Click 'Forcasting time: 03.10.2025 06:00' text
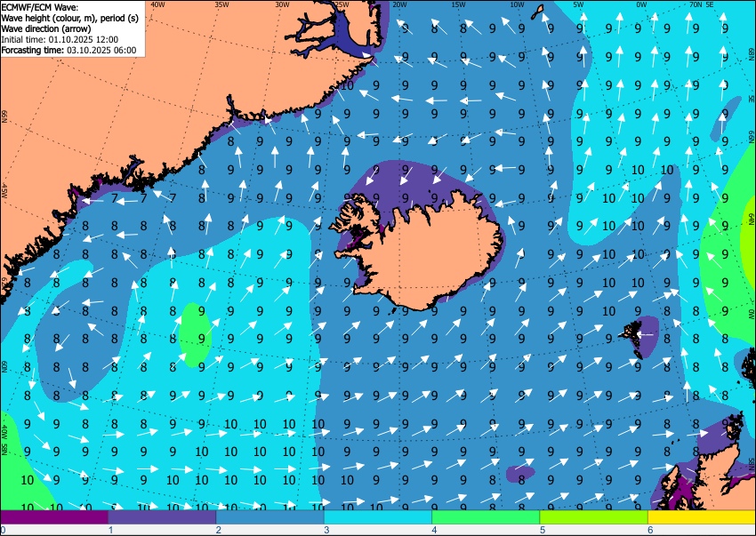 [x=69, y=50]
